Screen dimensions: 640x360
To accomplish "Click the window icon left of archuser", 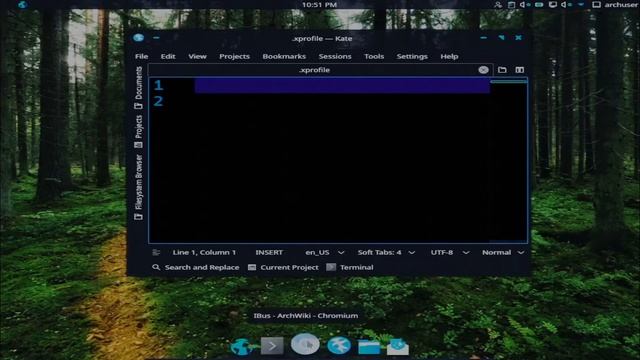I will pos(596,4).
